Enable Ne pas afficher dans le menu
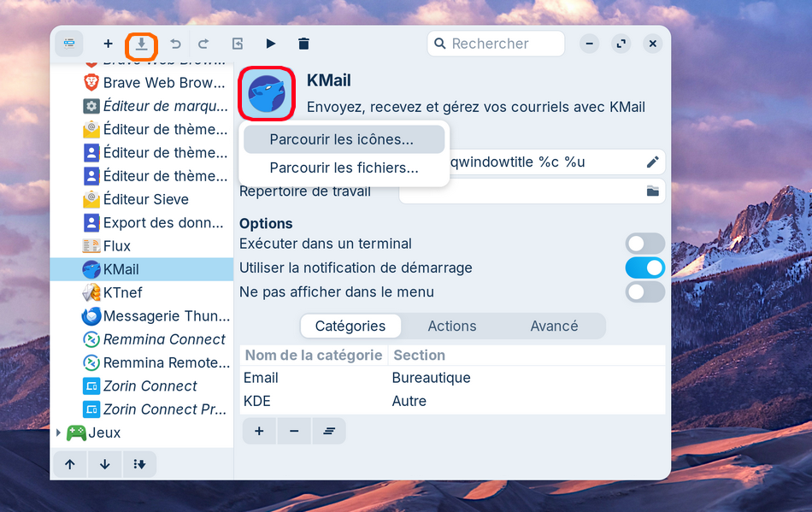The width and height of the screenshot is (812, 512). (644, 292)
